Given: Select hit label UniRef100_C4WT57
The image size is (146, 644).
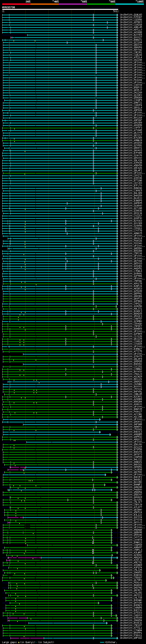Looking at the screenshot, I should click(x=131, y=318).
